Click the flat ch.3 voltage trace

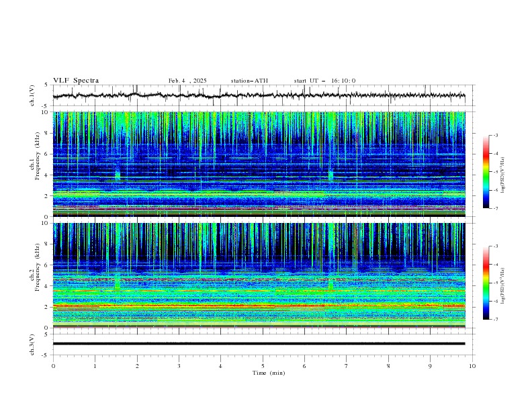point(259,344)
